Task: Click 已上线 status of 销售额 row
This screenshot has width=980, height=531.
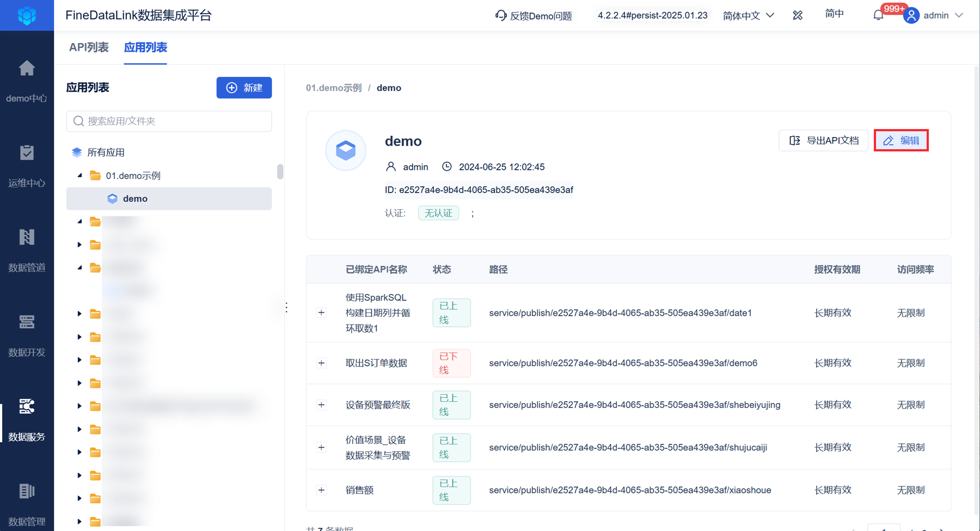Action: pos(451,490)
